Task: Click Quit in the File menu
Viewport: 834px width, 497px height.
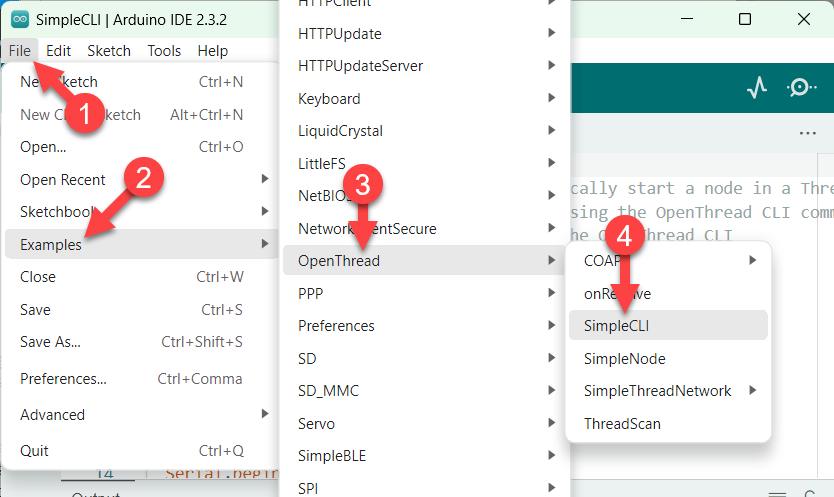Action: pos(34,450)
